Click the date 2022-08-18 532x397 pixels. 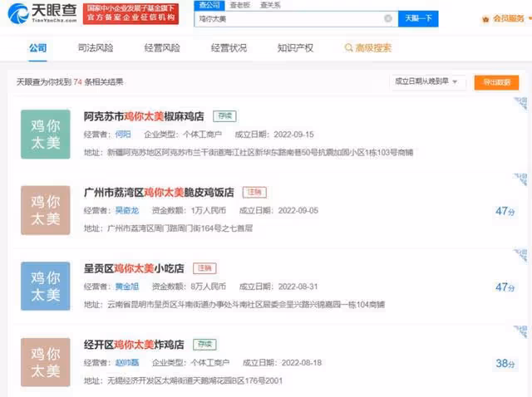point(302,363)
